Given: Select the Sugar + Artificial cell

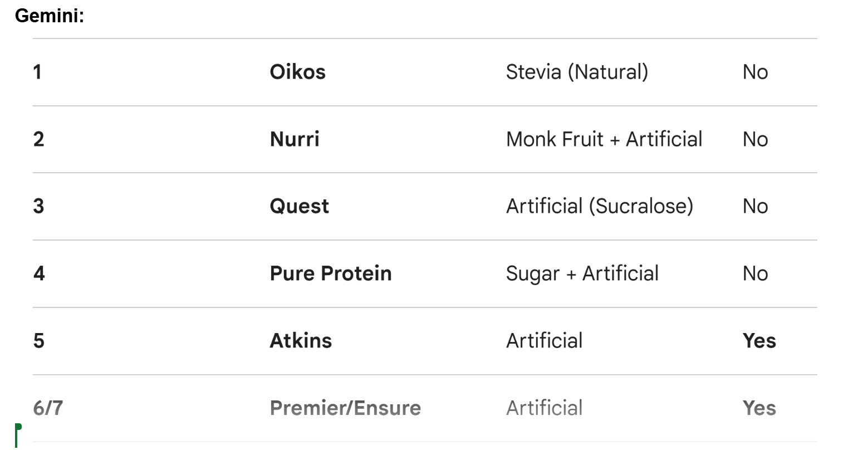Looking at the screenshot, I should click(582, 273).
